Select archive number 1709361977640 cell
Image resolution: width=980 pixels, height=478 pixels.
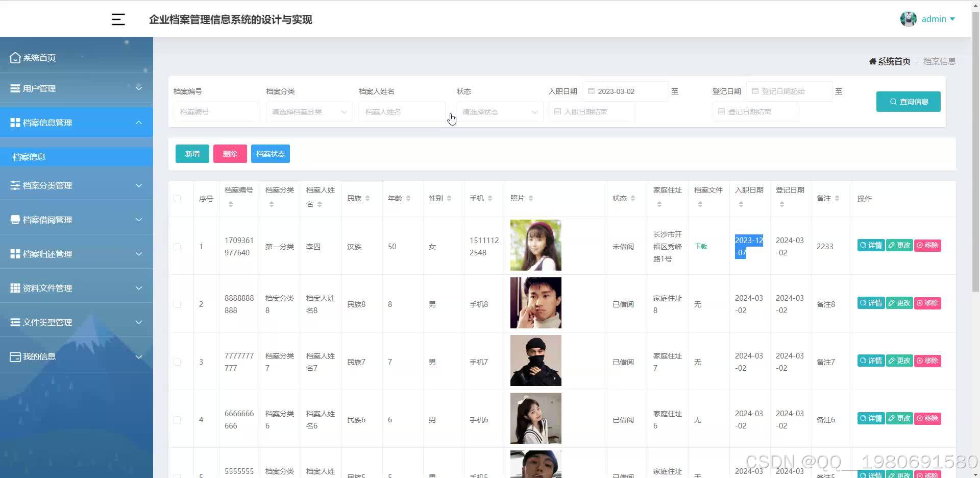click(239, 247)
